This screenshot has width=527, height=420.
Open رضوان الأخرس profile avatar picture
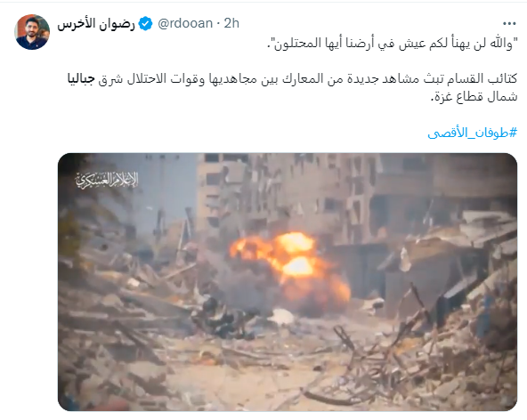click(x=32, y=32)
